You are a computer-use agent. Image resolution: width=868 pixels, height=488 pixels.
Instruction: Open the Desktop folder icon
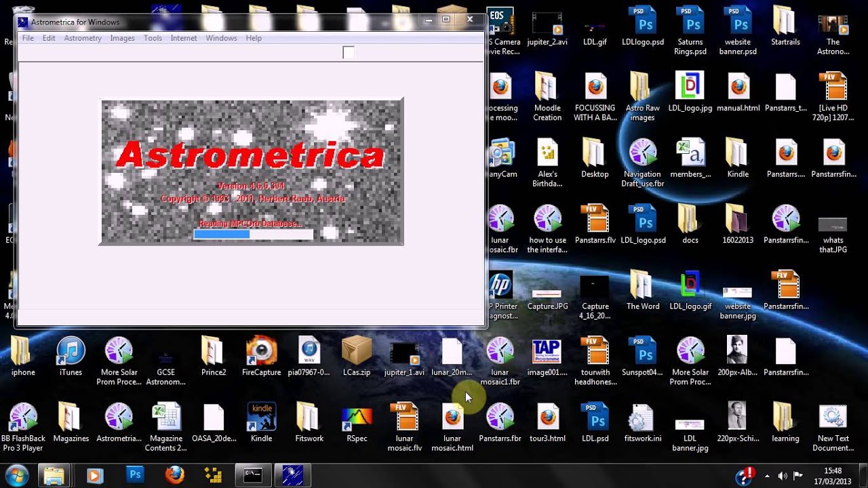[x=595, y=159]
